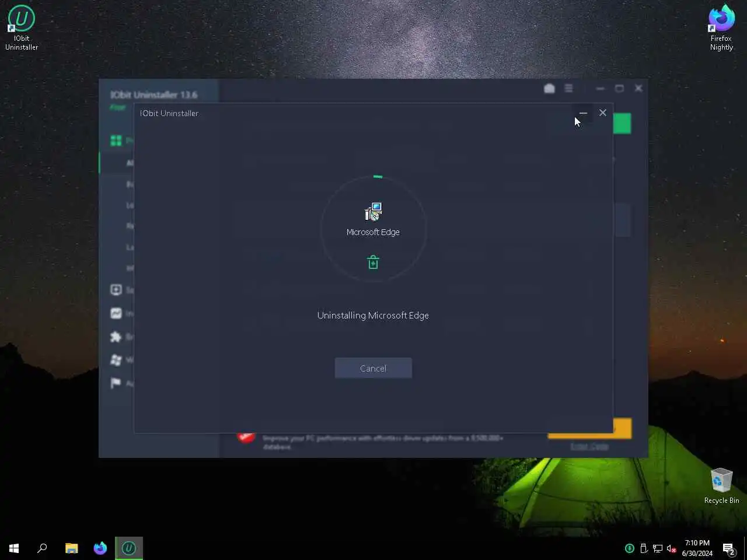Image resolution: width=747 pixels, height=560 pixels.
Task: Cancel the Microsoft Edge uninstallation
Action: [x=373, y=368]
